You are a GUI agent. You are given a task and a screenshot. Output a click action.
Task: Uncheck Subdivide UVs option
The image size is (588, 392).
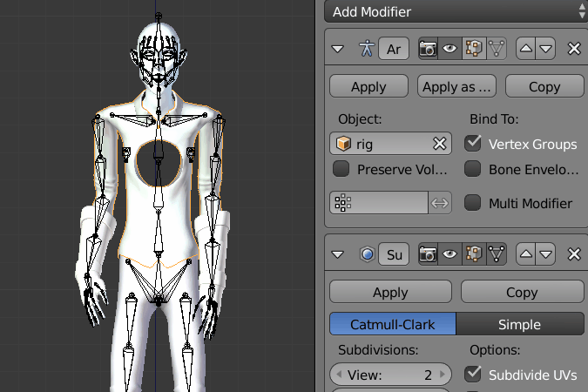473,374
